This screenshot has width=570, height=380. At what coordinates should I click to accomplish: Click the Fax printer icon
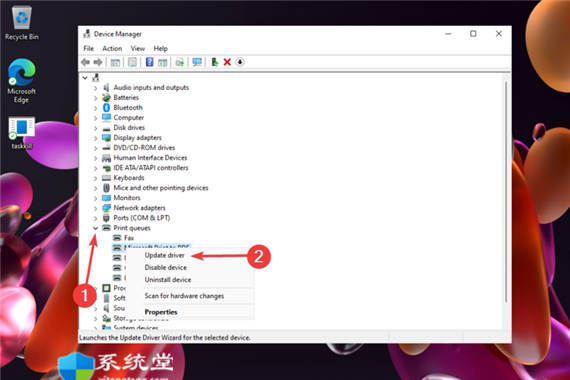click(x=117, y=238)
